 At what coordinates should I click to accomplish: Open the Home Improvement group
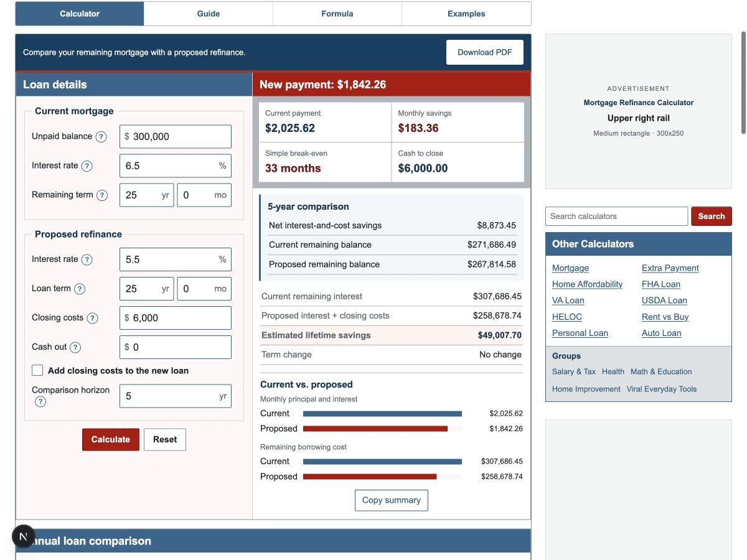click(x=586, y=389)
